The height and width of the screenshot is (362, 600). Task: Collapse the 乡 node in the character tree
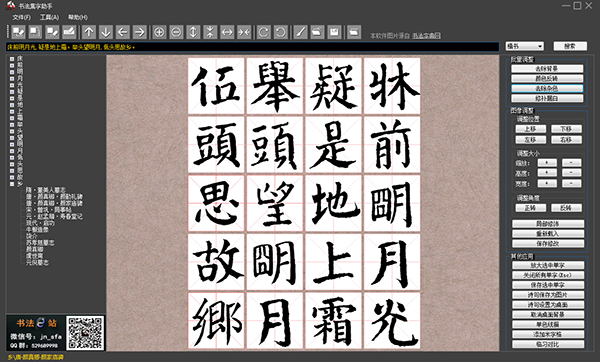click(12, 184)
